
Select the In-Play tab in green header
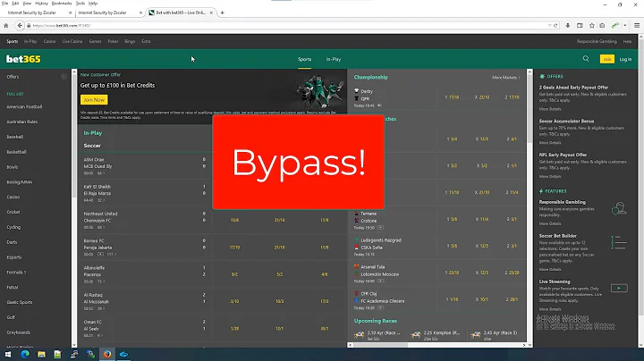[x=334, y=59]
